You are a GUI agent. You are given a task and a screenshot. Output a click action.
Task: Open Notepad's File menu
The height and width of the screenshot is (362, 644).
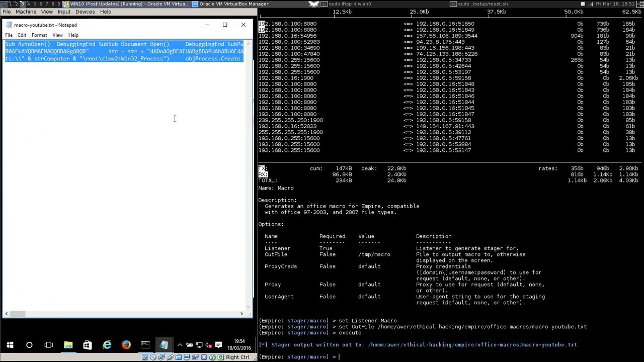(x=9, y=35)
